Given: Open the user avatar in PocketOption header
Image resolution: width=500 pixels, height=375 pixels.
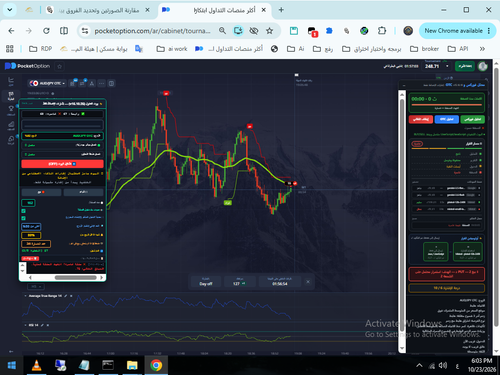Looking at the screenshot, I should click(482, 66).
